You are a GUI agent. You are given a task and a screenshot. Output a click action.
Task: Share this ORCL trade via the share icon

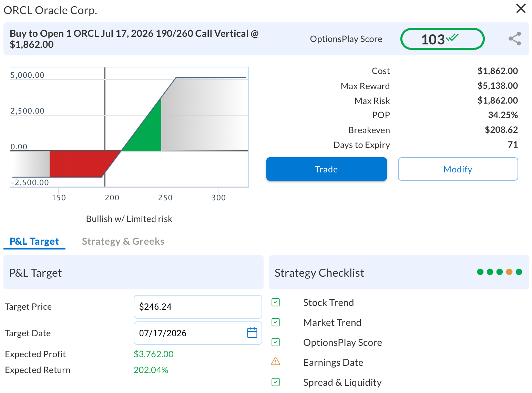click(515, 39)
